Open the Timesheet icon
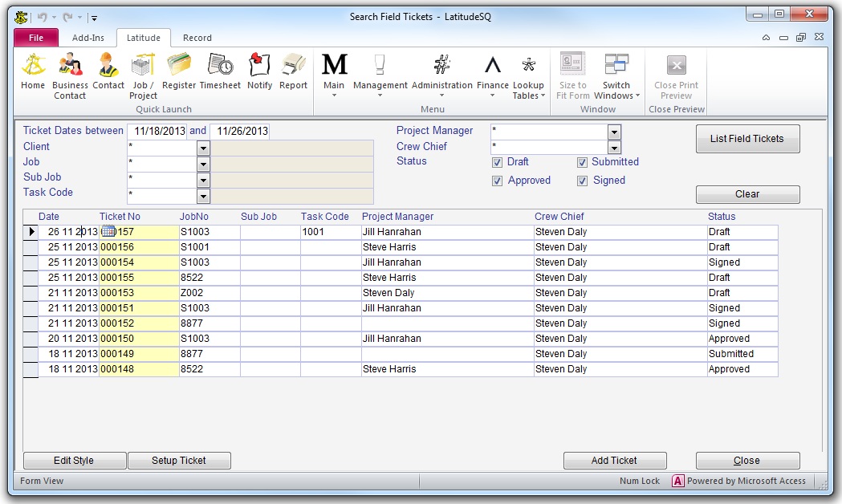This screenshot has width=842, height=504. click(x=219, y=67)
